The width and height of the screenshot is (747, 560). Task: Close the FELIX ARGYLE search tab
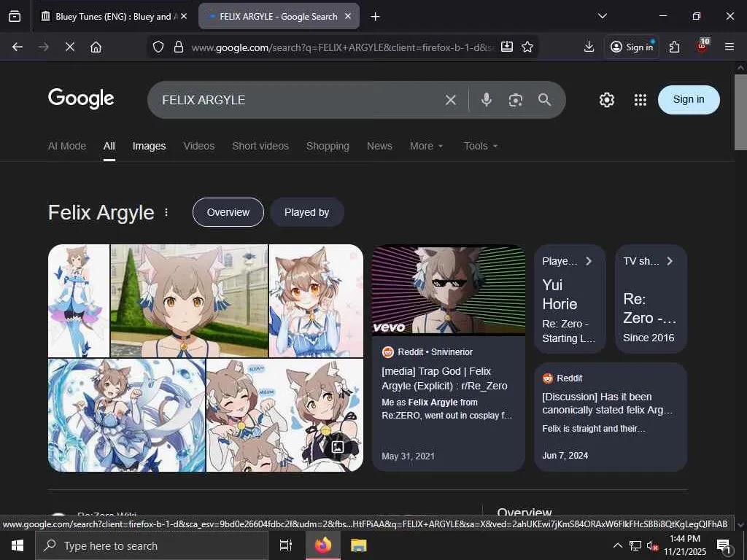[x=348, y=16]
